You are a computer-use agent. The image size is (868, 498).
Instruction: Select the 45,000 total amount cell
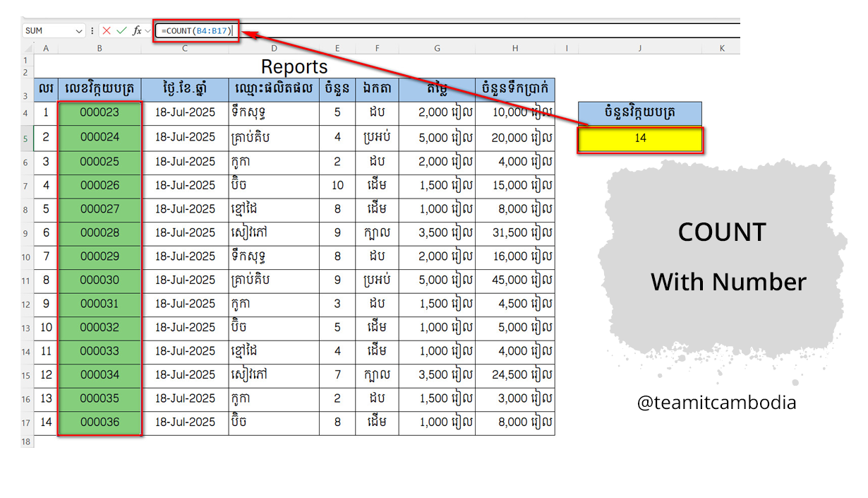515,280
